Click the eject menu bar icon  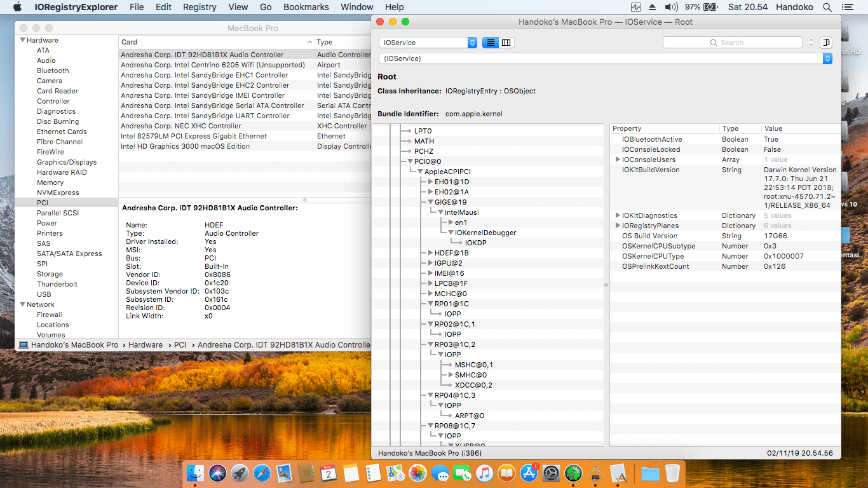[x=653, y=7]
